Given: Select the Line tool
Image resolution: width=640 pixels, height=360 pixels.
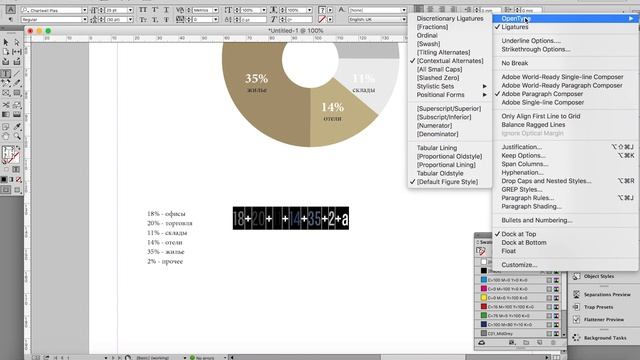Looking at the screenshot, I should 17,73.
